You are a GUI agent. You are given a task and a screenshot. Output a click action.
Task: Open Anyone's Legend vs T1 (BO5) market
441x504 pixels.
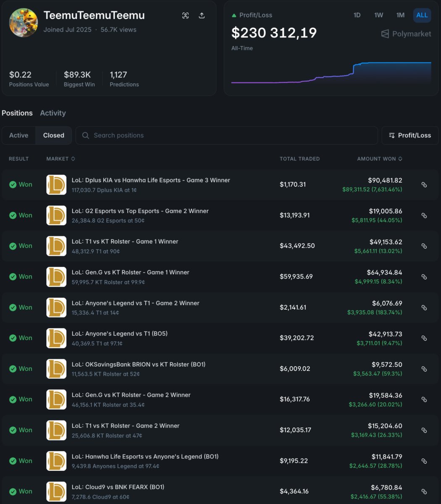(120, 334)
